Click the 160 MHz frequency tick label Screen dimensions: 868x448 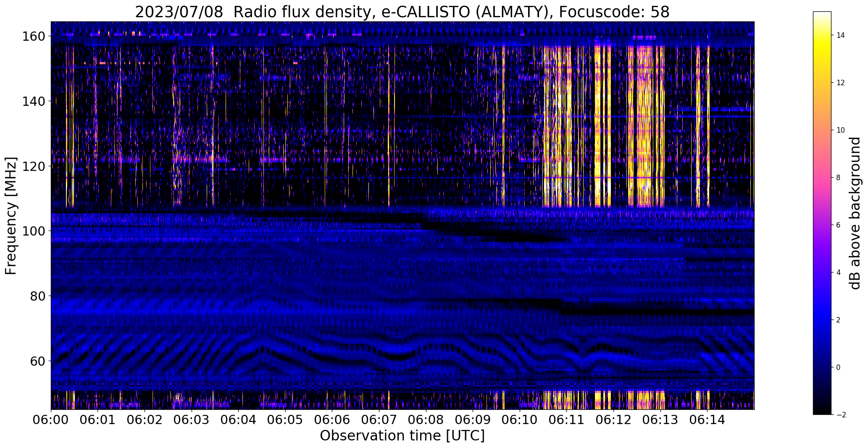tap(34, 37)
